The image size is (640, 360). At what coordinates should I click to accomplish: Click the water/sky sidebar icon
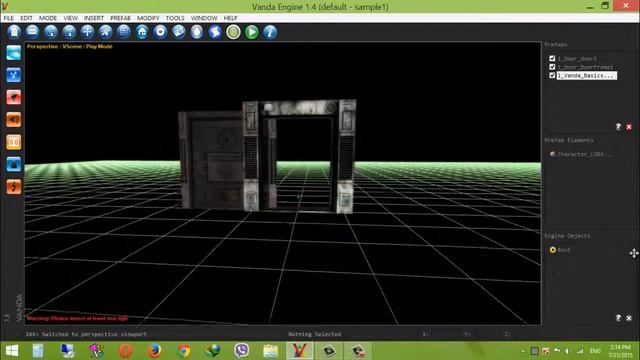(x=13, y=53)
